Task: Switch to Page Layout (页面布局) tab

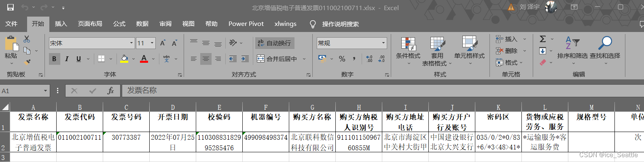Action: click(x=90, y=24)
